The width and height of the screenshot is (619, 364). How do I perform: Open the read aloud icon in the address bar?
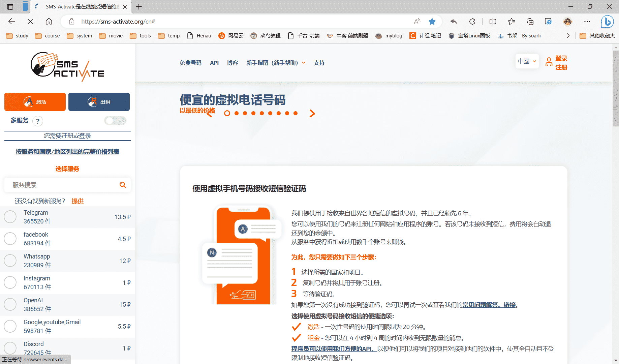pyautogui.click(x=417, y=22)
